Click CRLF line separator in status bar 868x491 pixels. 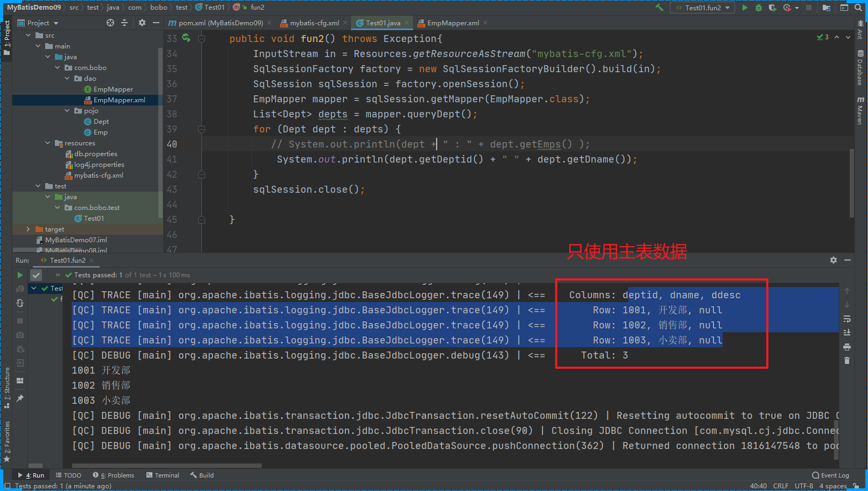tap(781, 486)
